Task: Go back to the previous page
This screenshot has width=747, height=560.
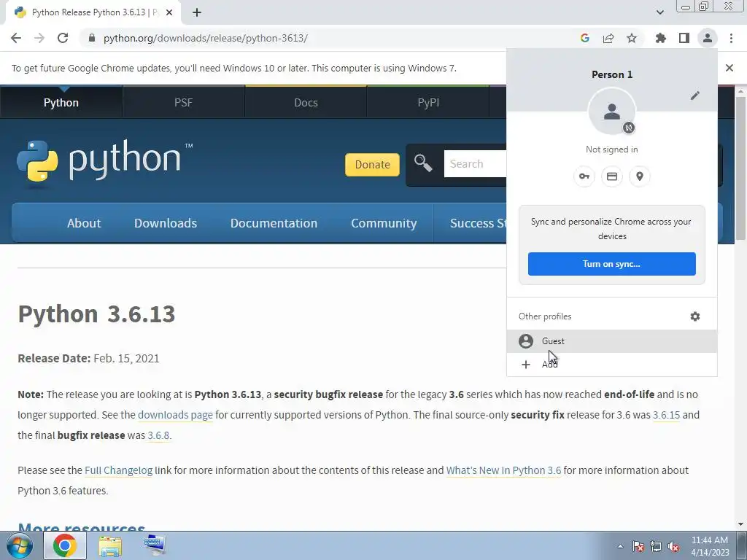Action: tap(16, 38)
